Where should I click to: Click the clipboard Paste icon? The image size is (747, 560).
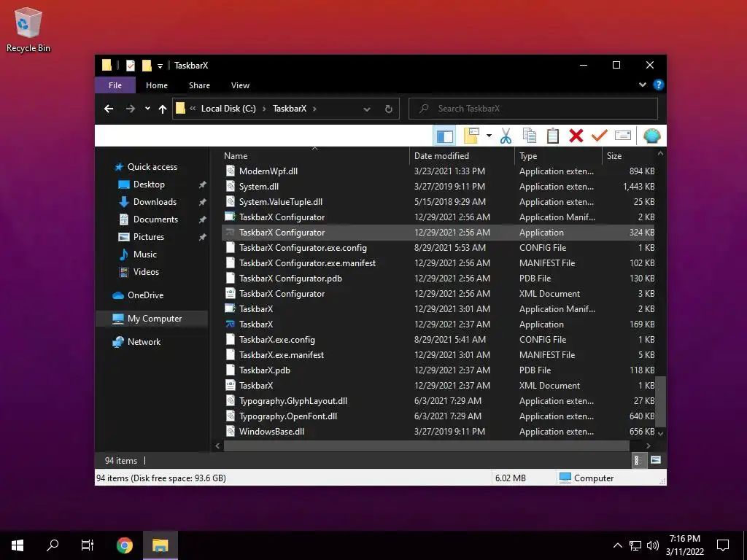[x=553, y=136]
